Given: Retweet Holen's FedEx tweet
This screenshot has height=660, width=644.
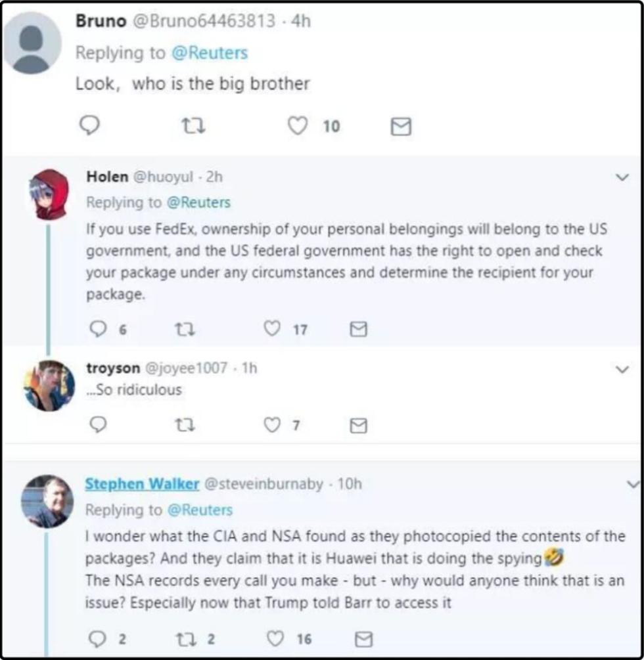Looking at the screenshot, I should pyautogui.click(x=187, y=328).
